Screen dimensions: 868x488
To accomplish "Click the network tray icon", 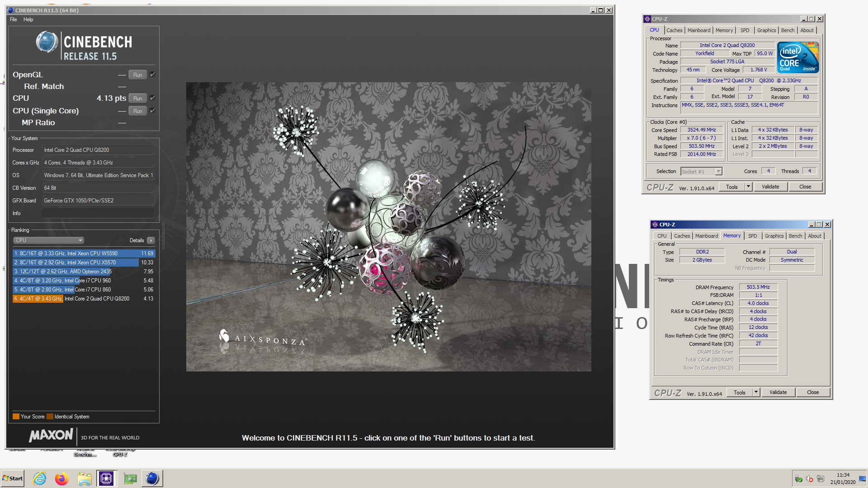I will click(x=821, y=479).
